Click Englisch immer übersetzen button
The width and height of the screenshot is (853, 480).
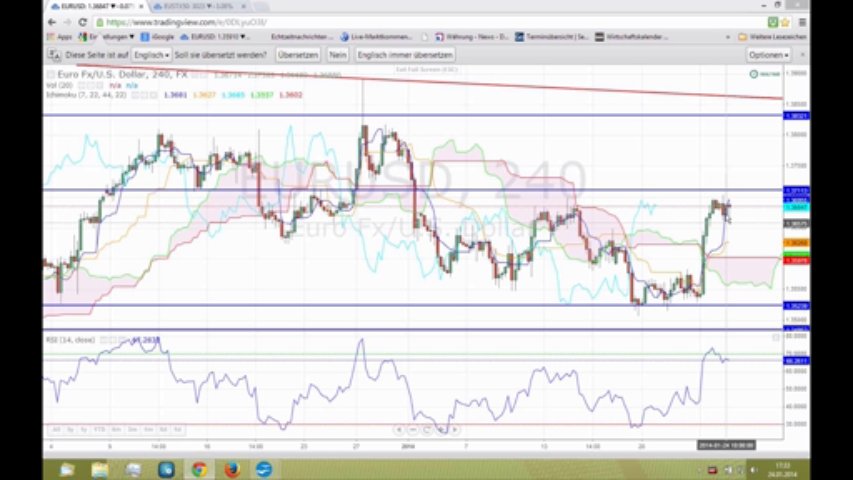pos(405,54)
